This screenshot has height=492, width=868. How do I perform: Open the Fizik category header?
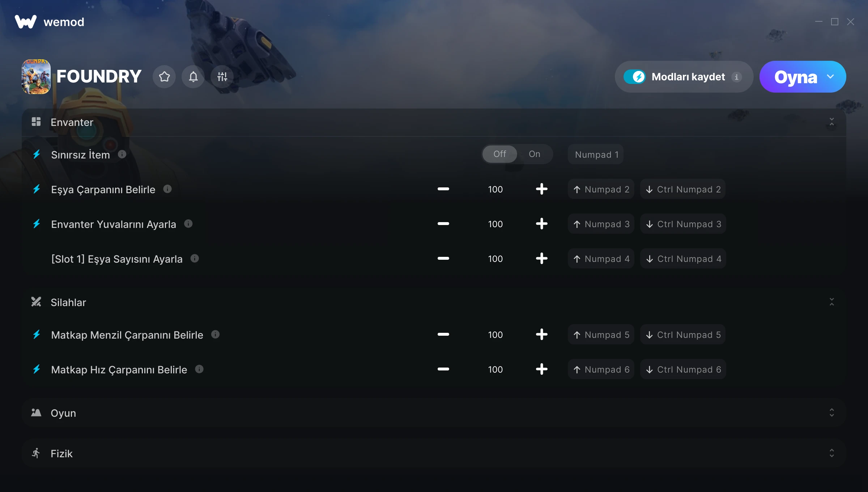(434, 453)
